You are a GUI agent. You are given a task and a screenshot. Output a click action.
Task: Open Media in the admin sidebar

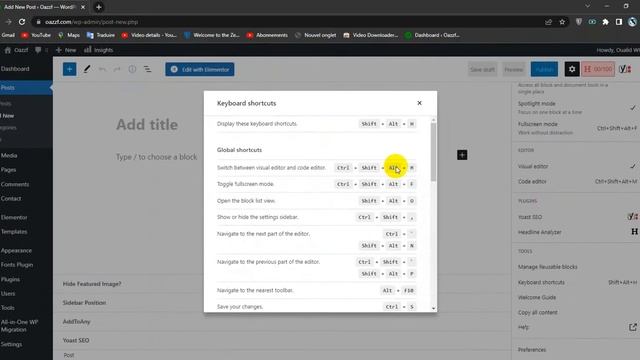(9, 155)
